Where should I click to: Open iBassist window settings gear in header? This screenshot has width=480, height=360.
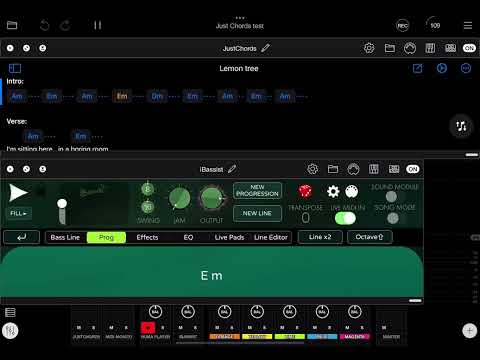pos(312,169)
